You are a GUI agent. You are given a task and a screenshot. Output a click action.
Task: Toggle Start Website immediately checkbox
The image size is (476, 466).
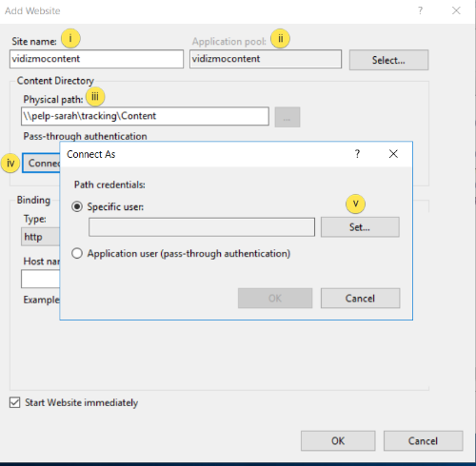(14, 402)
